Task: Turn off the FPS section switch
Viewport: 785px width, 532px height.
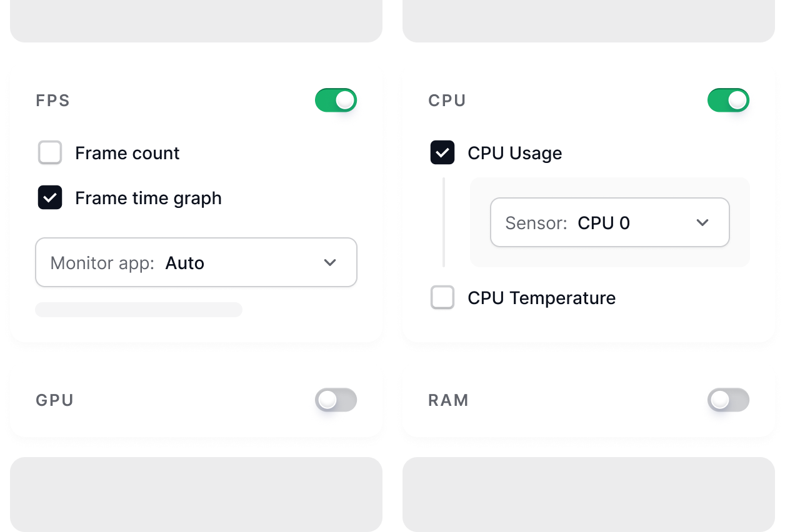Action: [336, 100]
